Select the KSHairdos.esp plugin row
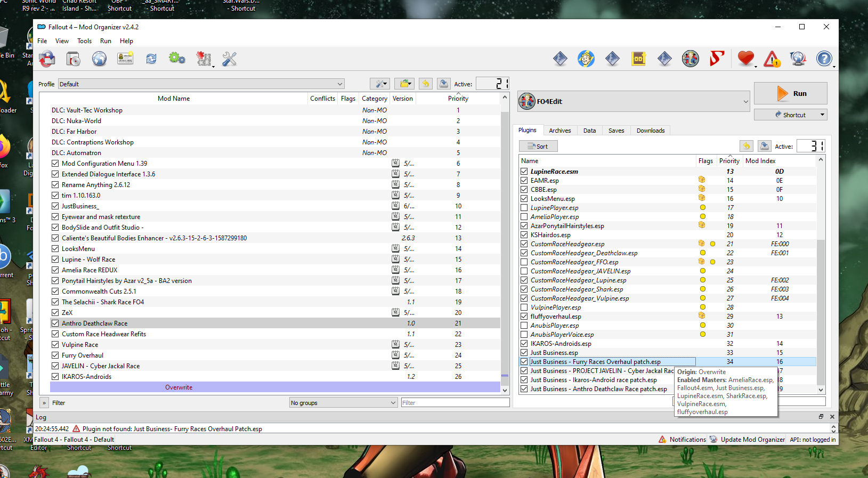The image size is (868, 478). point(668,235)
